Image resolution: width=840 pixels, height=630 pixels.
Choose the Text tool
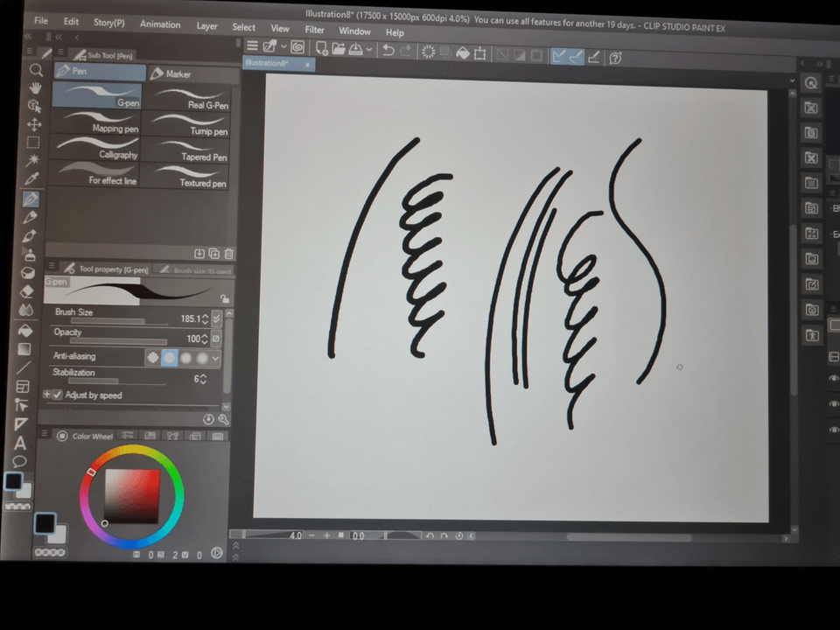pyautogui.click(x=20, y=443)
